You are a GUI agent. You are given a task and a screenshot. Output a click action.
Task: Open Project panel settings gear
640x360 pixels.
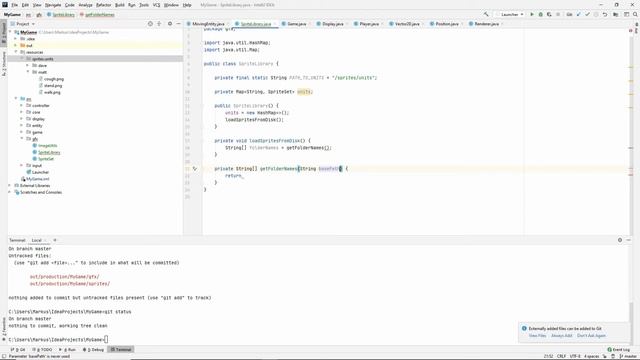point(170,24)
